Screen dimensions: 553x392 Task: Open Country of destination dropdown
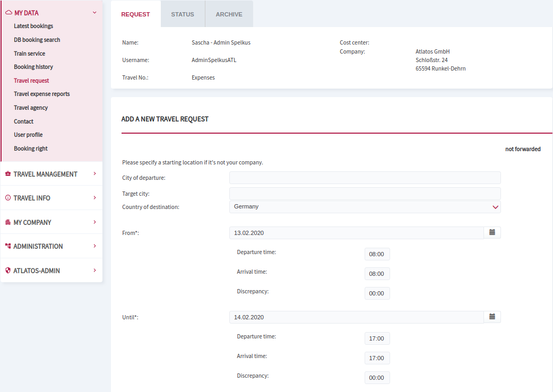(x=365, y=207)
